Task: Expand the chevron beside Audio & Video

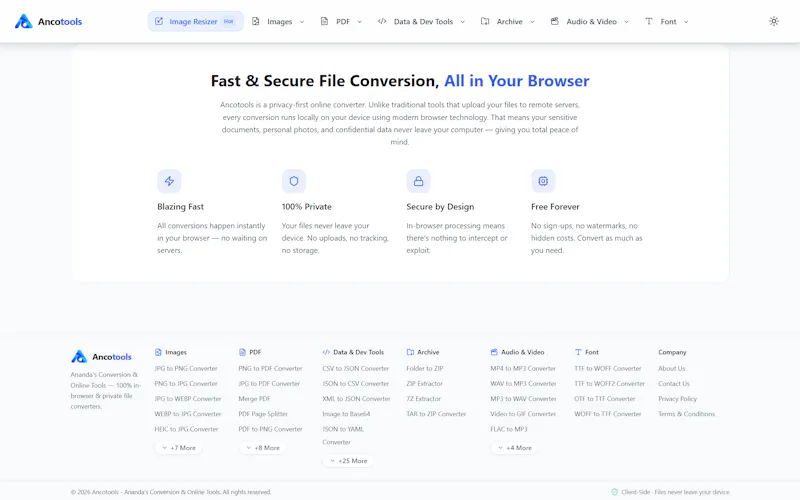Action: tap(626, 22)
